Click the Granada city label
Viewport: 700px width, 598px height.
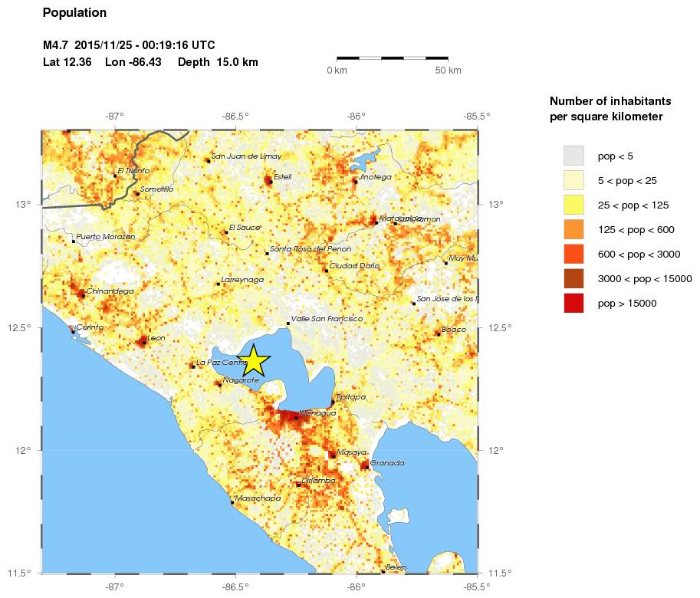[x=387, y=463]
